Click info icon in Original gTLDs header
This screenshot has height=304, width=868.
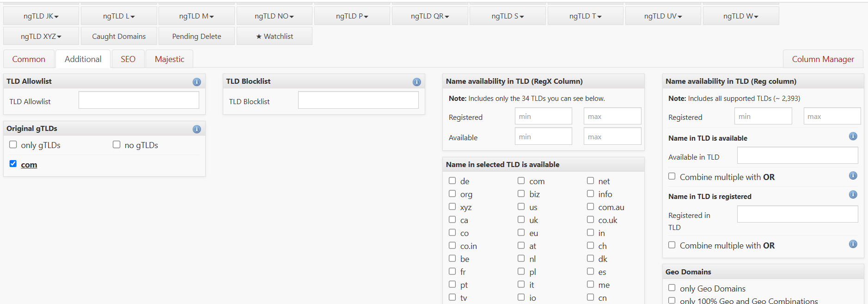[196, 129]
